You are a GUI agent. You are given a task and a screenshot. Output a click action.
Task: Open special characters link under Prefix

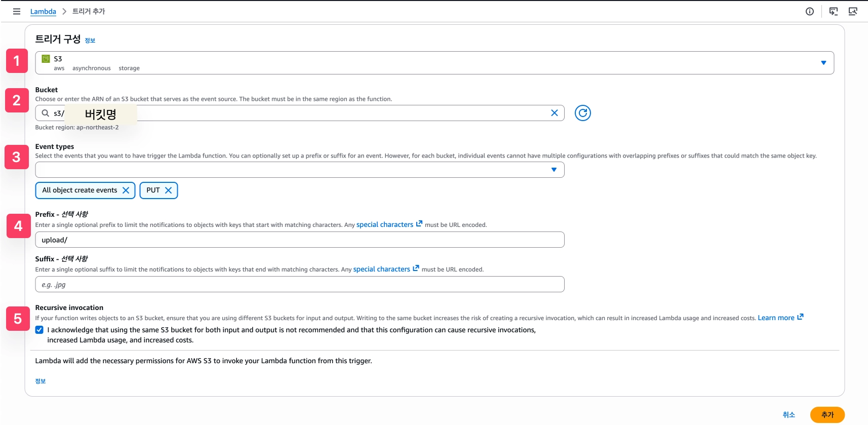click(385, 224)
